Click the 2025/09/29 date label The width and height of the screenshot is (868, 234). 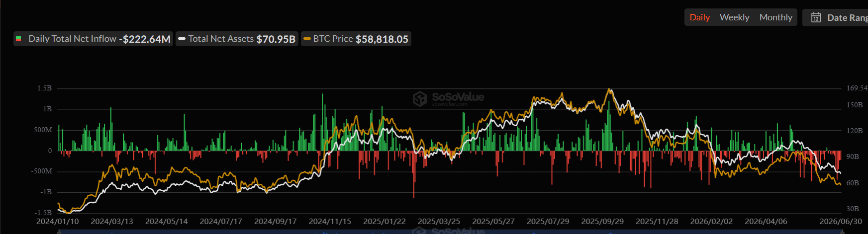(602, 221)
